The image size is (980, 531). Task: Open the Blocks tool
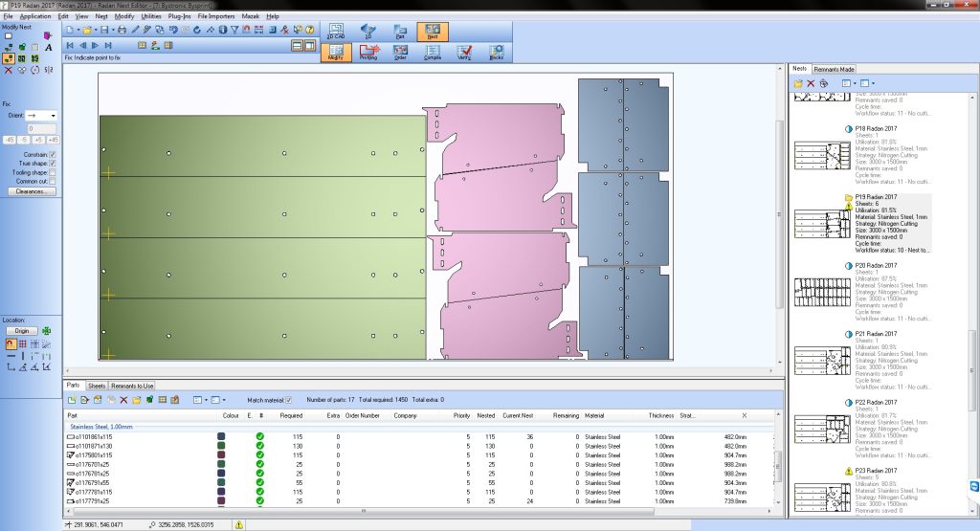[x=496, y=53]
